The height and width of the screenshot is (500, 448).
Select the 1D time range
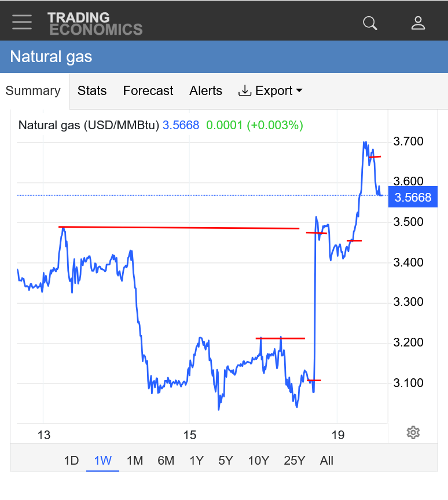click(71, 461)
